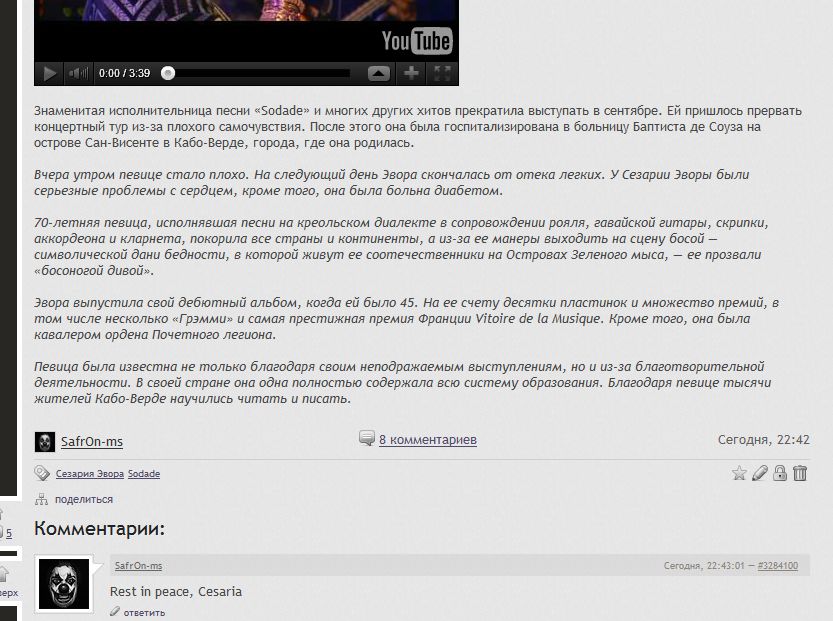
Task: Open the 8 комментариев link
Action: 428,440
